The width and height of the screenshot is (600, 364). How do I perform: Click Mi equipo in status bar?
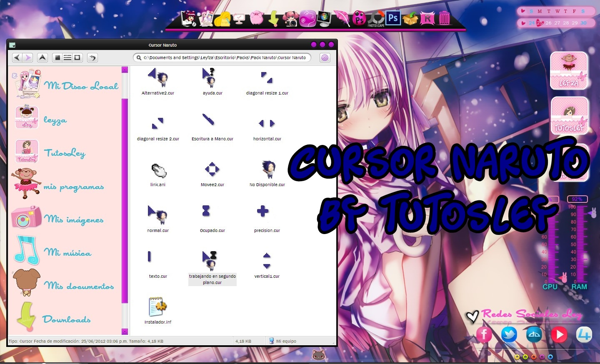click(283, 341)
